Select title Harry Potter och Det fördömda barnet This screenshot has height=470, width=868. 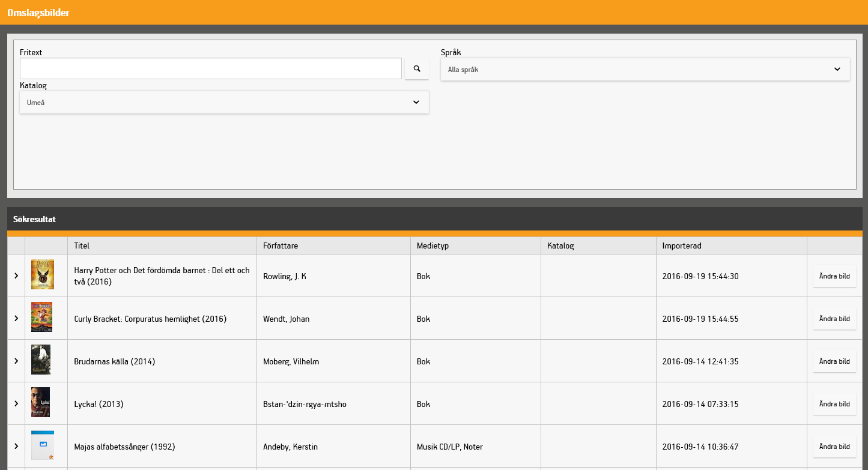coord(162,276)
